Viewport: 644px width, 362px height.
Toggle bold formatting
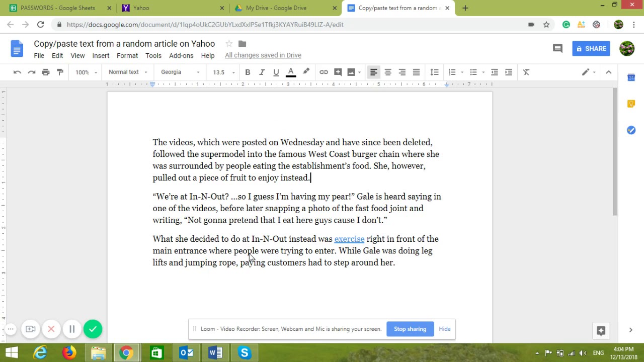pyautogui.click(x=248, y=72)
